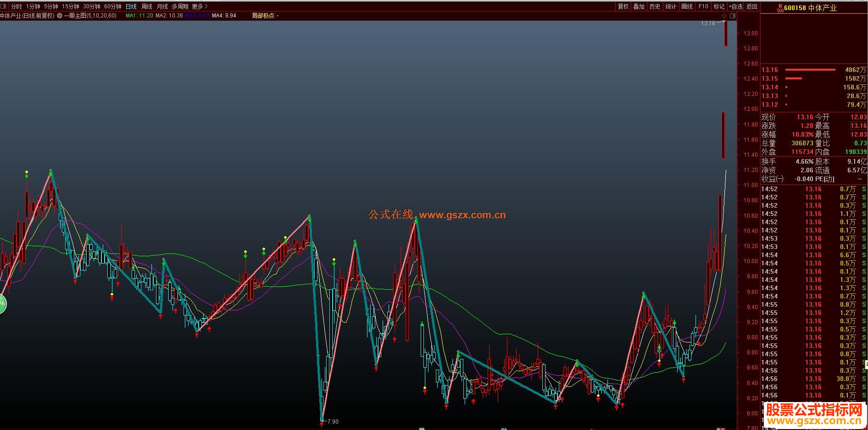
Task: Open F10 company information
Action: pos(703,6)
